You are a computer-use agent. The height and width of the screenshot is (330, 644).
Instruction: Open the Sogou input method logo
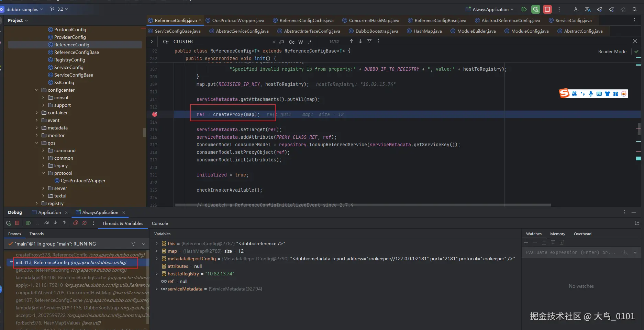click(564, 93)
